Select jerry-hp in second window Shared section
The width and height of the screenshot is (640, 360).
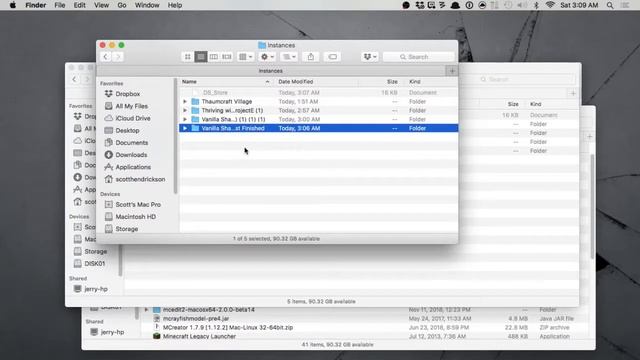(x=96, y=289)
